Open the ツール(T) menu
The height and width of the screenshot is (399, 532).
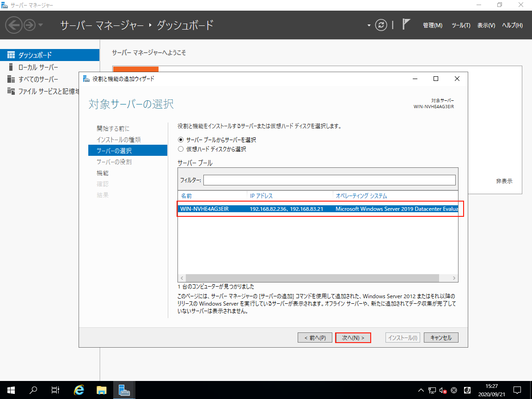pos(460,25)
